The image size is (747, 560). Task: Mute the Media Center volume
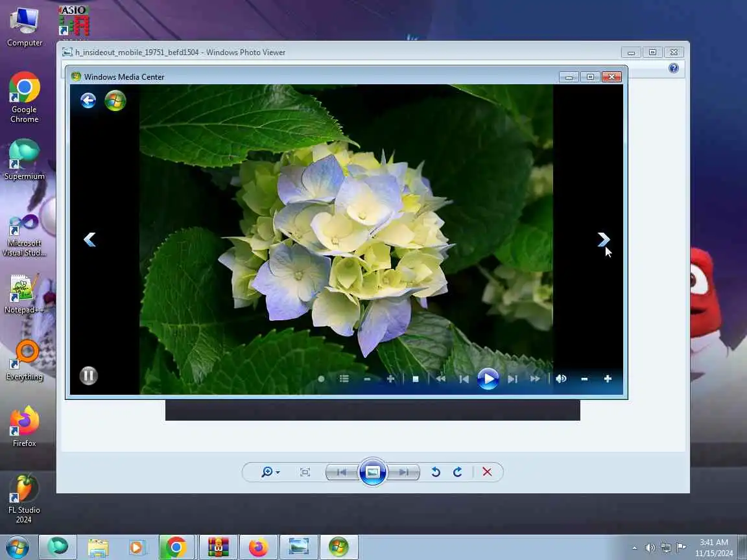(x=561, y=379)
